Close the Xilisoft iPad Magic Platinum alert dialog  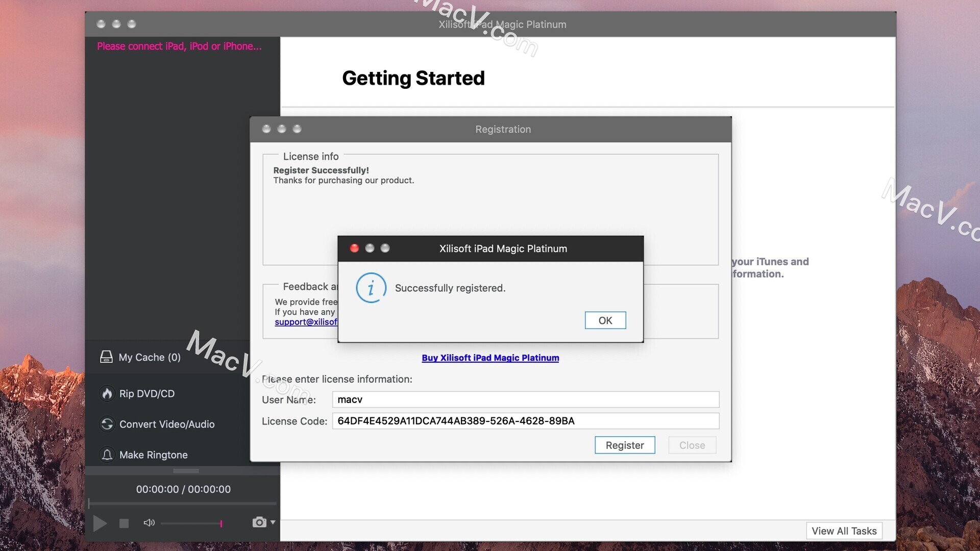click(x=354, y=248)
